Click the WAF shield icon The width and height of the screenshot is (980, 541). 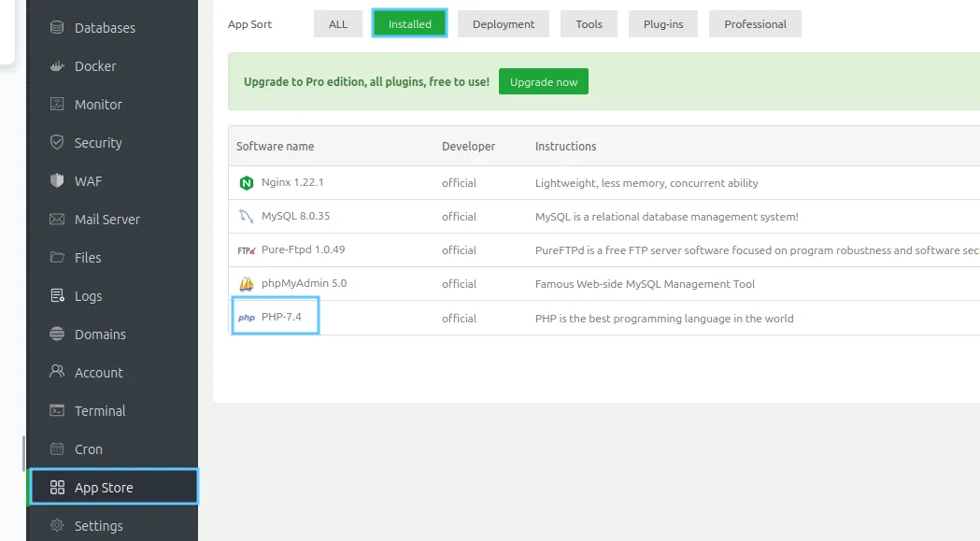click(x=57, y=180)
